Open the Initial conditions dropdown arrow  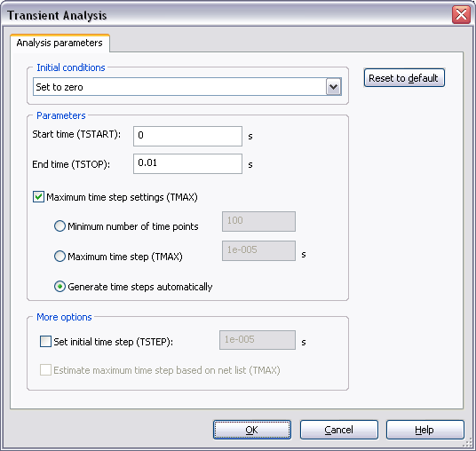[x=333, y=87]
